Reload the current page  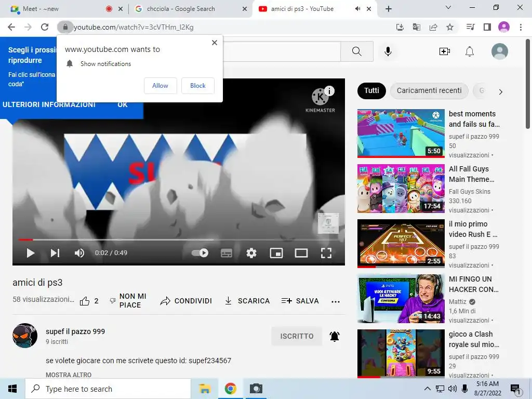[45, 27]
